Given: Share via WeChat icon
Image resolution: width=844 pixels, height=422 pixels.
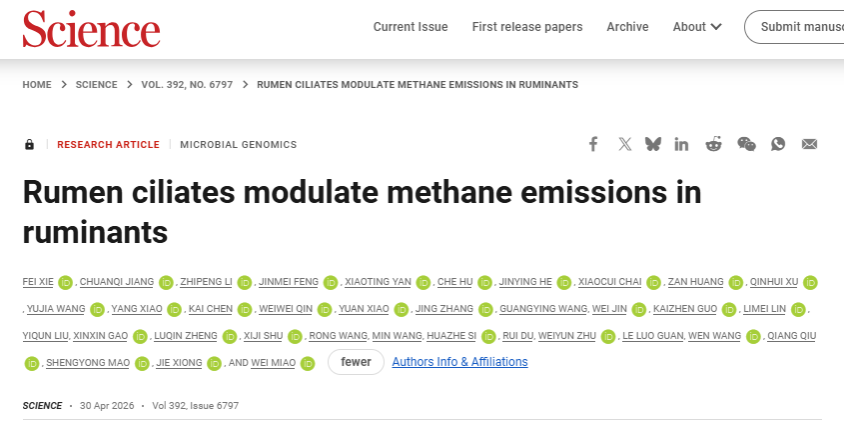Looking at the screenshot, I should pos(747,144).
